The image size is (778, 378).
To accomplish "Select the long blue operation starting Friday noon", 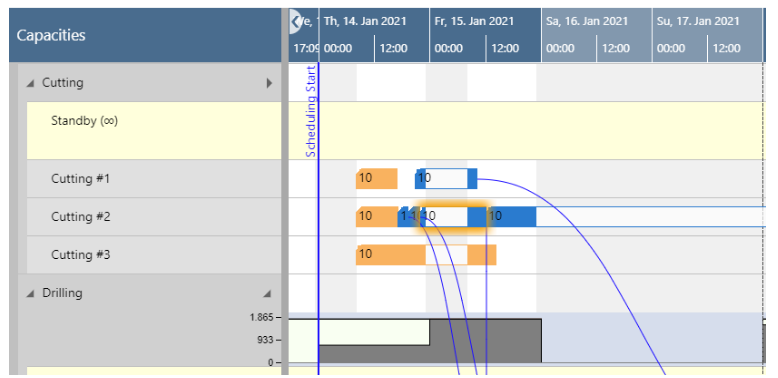I will pos(627,217).
